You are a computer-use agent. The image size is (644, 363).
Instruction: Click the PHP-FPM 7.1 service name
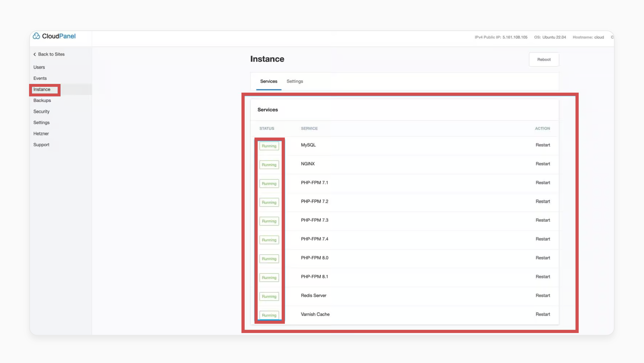(314, 183)
